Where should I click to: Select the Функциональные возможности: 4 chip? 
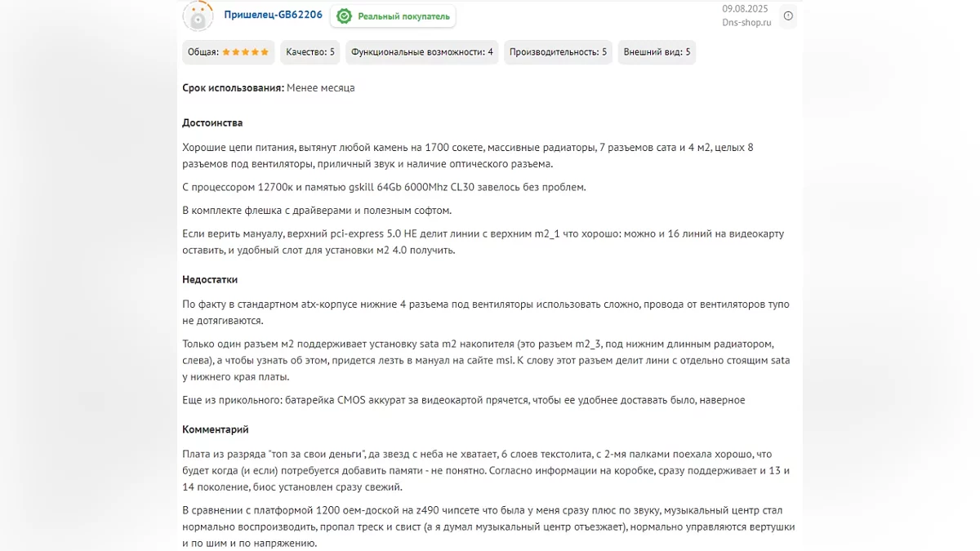pos(421,52)
